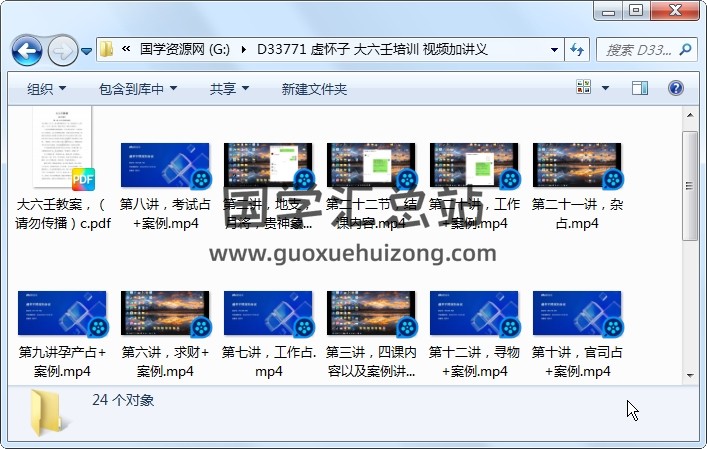
Task: Open the 包含到库中 menu
Action: point(138,89)
